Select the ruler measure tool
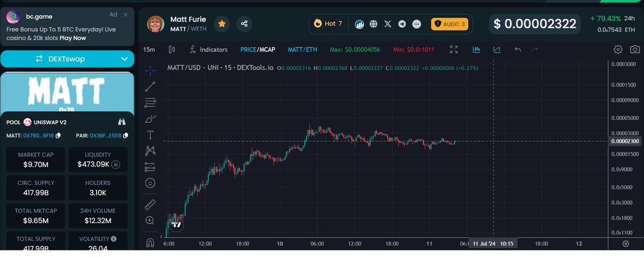The image size is (644, 257). point(151,204)
